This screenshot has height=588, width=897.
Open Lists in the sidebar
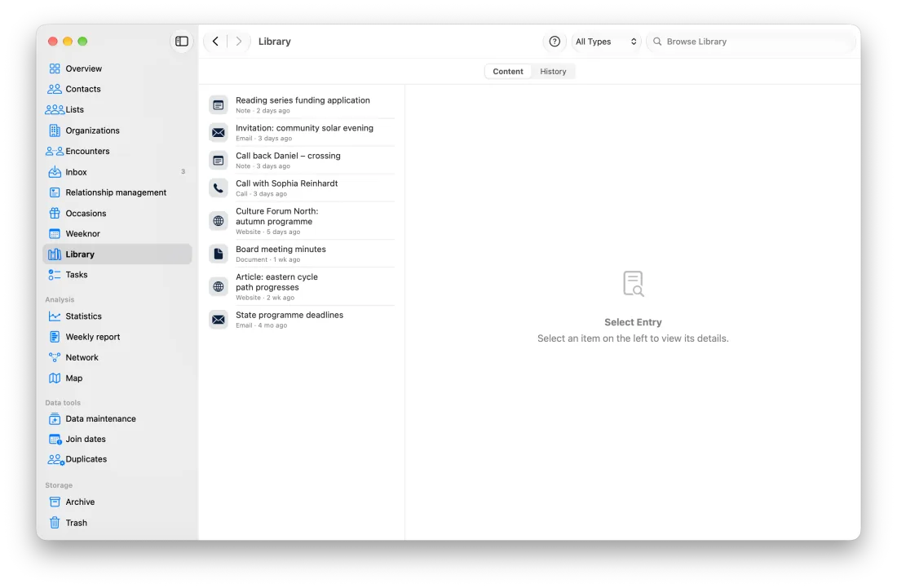point(117,110)
